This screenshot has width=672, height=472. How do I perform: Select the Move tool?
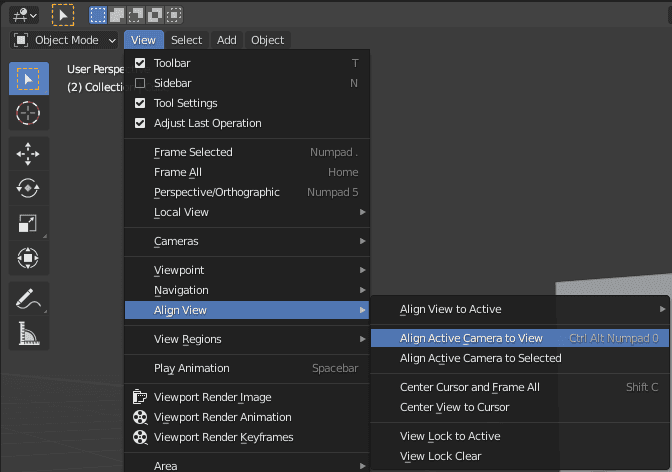[28, 153]
